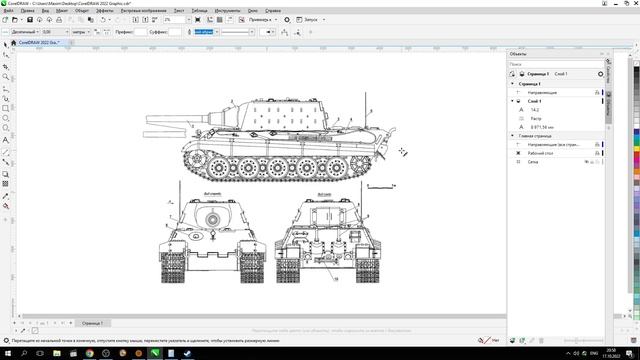Toggle lock on Рабочий стол layer
This screenshot has height=360, width=640.
[597, 153]
